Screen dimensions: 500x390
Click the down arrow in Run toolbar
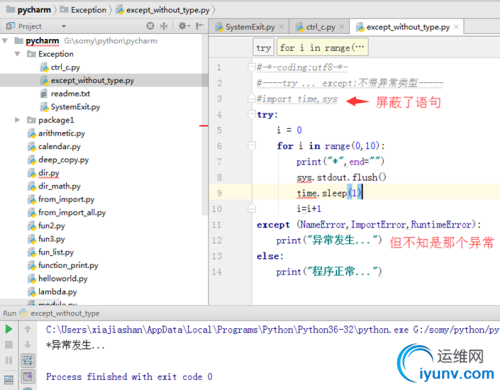tap(28, 345)
